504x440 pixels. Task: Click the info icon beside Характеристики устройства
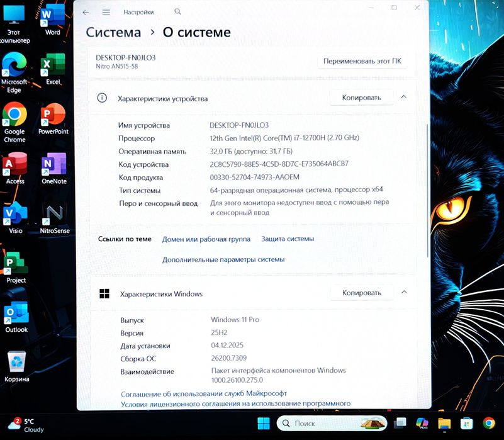(x=102, y=98)
